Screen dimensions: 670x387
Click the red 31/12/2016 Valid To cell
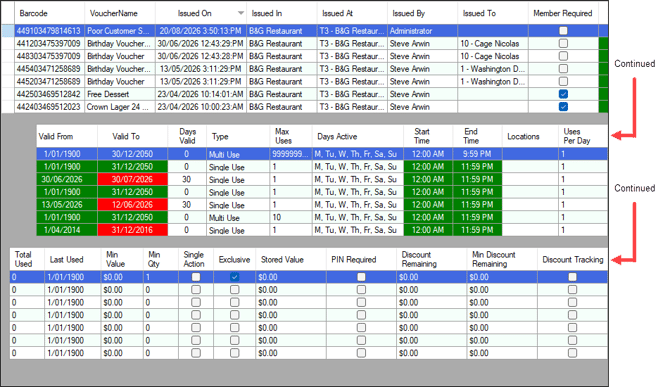tap(132, 230)
